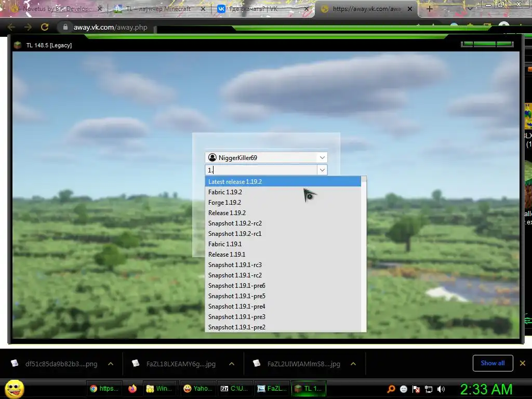
Task: Click the version list vertical scrollbar
Action: (x=364, y=254)
